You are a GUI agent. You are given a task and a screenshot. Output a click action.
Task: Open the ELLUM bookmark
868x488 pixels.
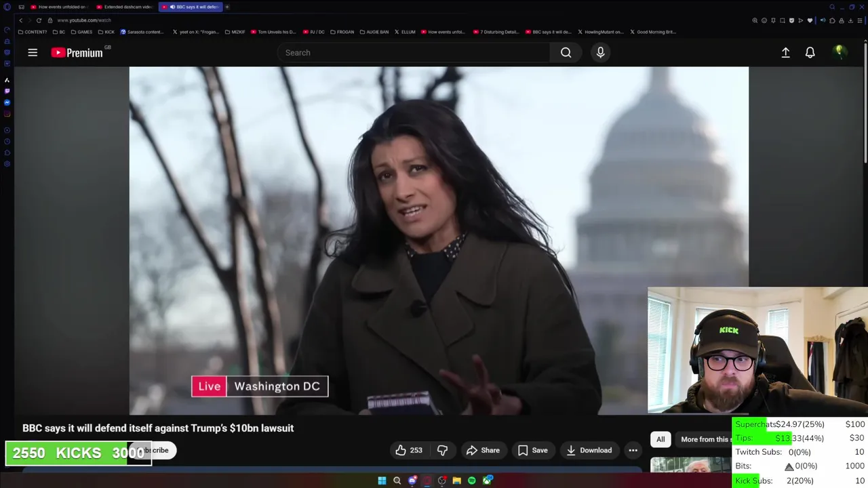tap(405, 32)
